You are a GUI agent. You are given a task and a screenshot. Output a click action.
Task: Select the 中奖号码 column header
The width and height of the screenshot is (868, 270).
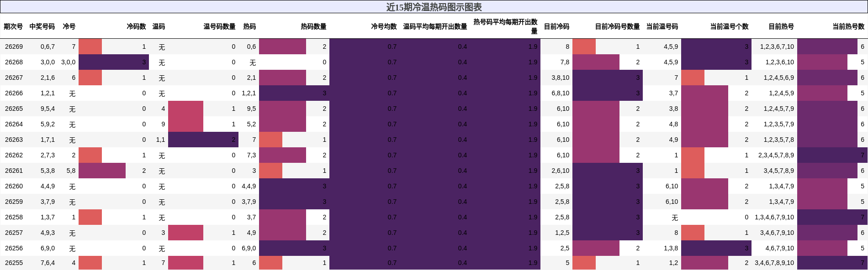click(42, 26)
